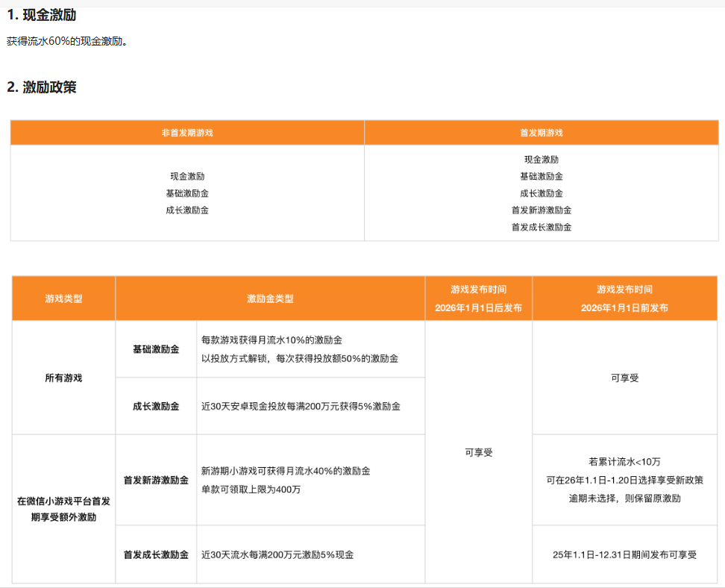Click the 可享受 cell spanning the middle column
725x588 pixels.
tap(477, 452)
